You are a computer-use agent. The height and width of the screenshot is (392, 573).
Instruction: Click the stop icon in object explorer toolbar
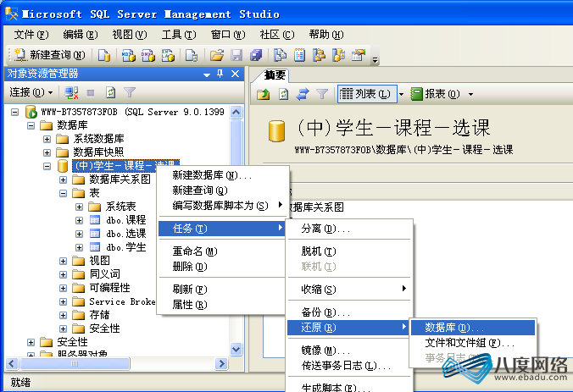point(91,93)
